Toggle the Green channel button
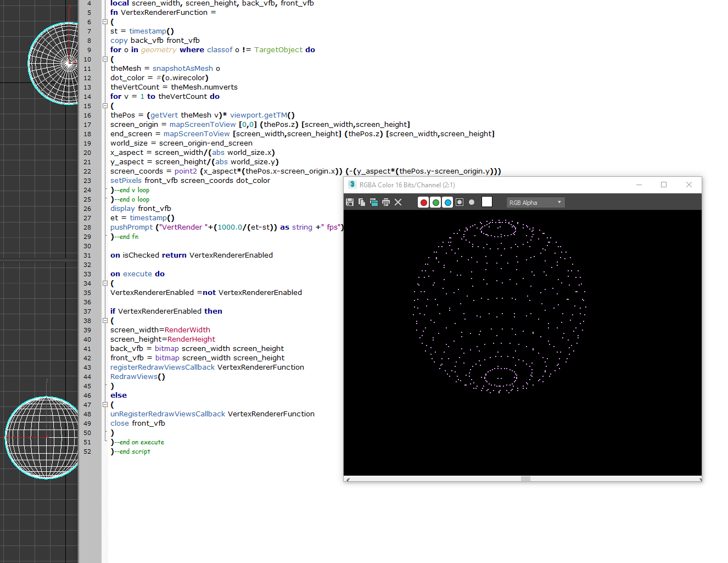Image resolution: width=728 pixels, height=563 pixels. pos(435,202)
